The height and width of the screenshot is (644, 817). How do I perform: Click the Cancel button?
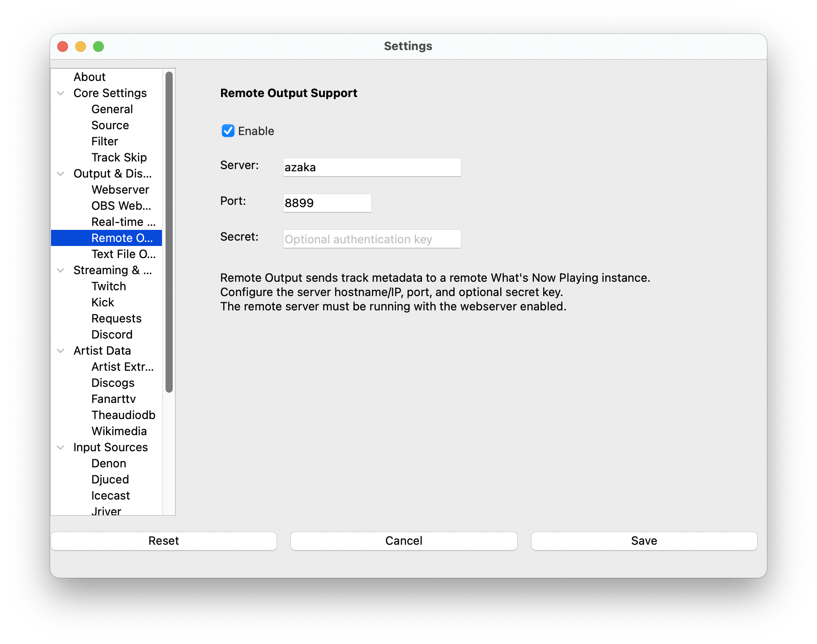click(x=404, y=541)
